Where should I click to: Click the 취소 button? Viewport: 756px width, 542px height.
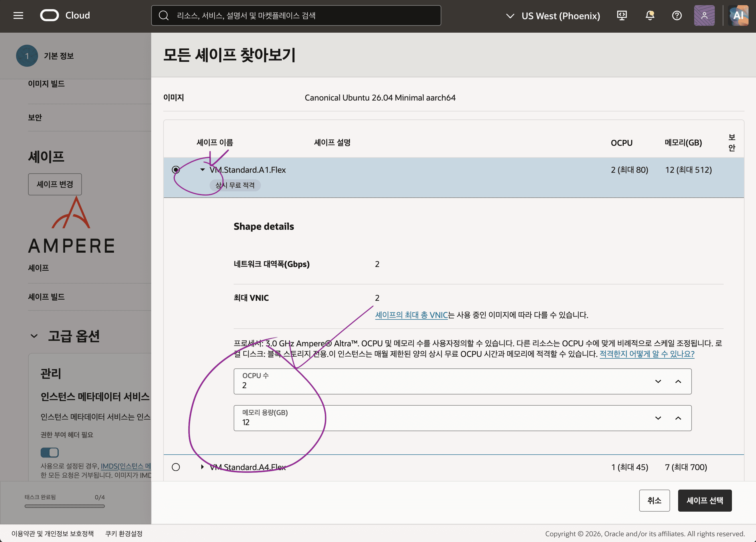click(654, 500)
